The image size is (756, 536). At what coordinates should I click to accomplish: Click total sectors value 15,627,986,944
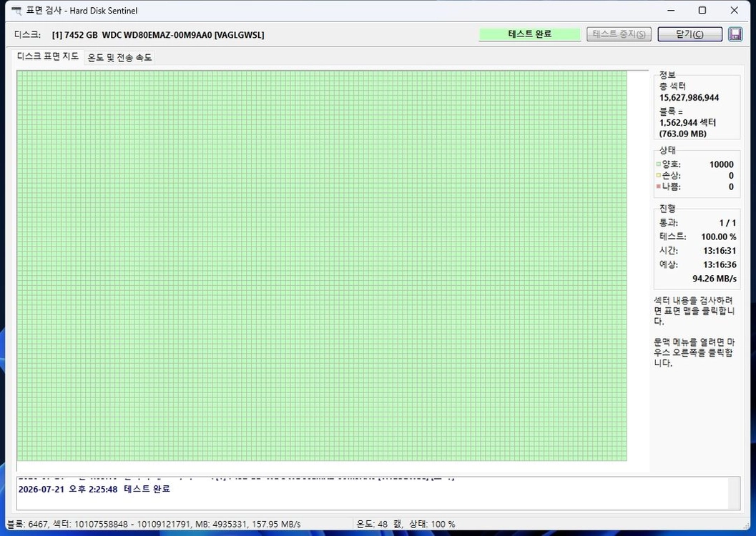pyautogui.click(x=689, y=98)
